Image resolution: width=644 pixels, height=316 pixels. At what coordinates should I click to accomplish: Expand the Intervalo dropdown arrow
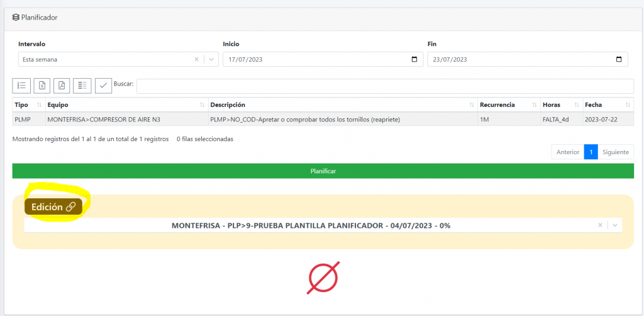coord(211,59)
